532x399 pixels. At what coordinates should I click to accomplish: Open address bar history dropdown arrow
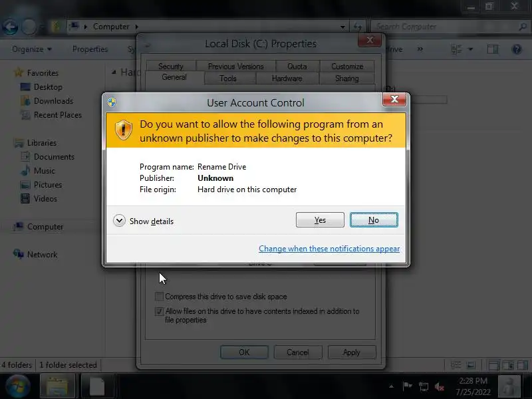click(342, 27)
